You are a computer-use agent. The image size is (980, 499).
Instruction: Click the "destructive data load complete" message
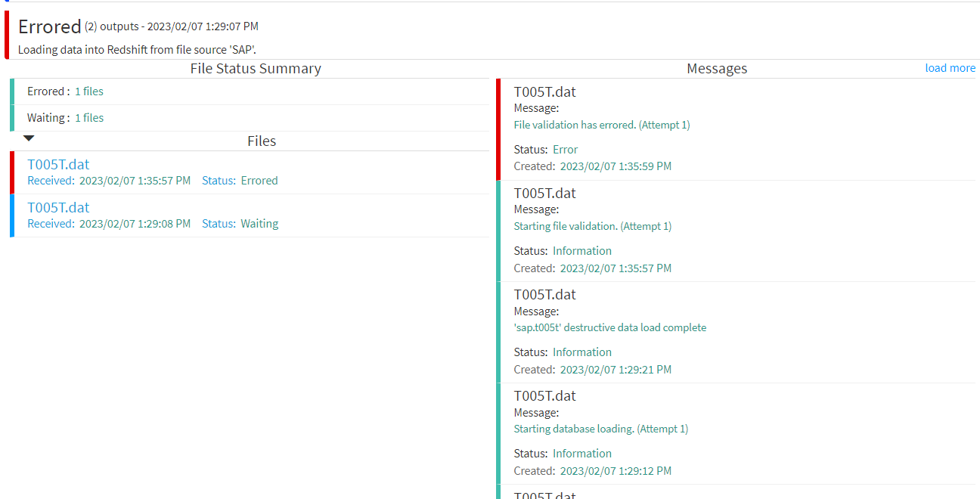[609, 327]
